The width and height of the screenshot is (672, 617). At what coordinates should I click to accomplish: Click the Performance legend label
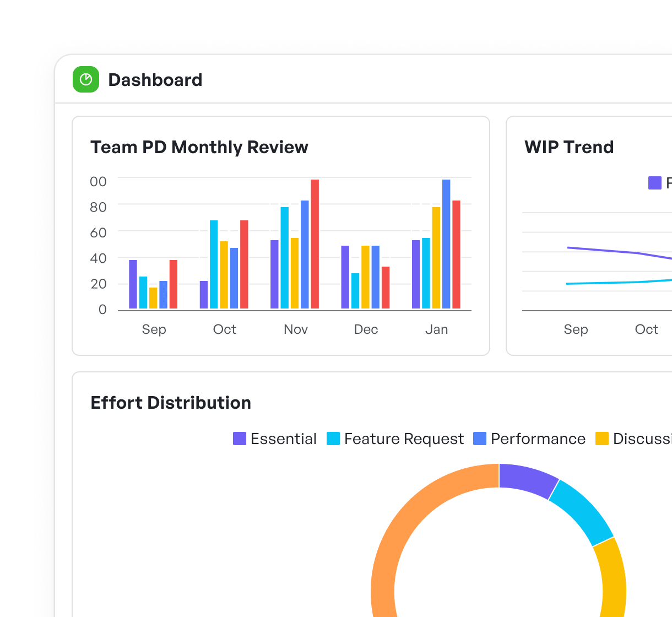coord(538,439)
